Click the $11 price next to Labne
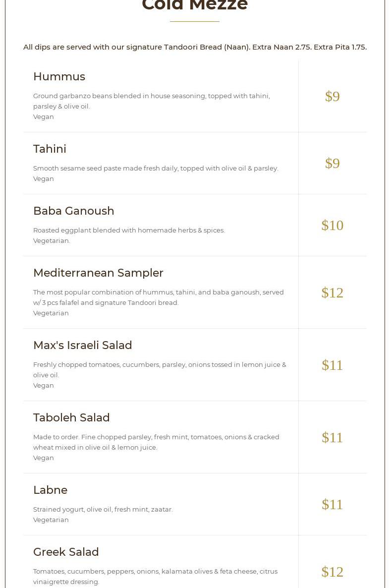Image resolution: width=389 pixels, height=588 pixels. (332, 504)
